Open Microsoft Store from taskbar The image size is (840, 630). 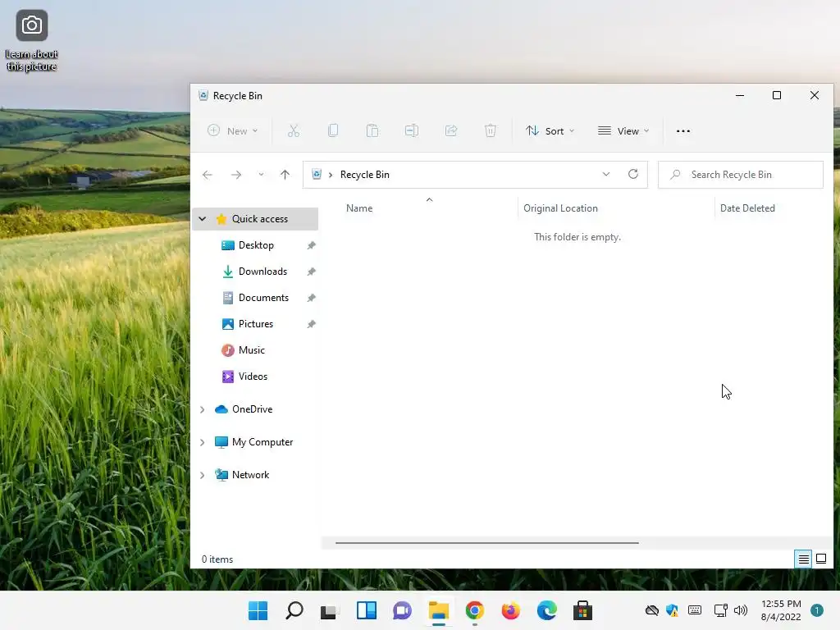tap(583, 610)
